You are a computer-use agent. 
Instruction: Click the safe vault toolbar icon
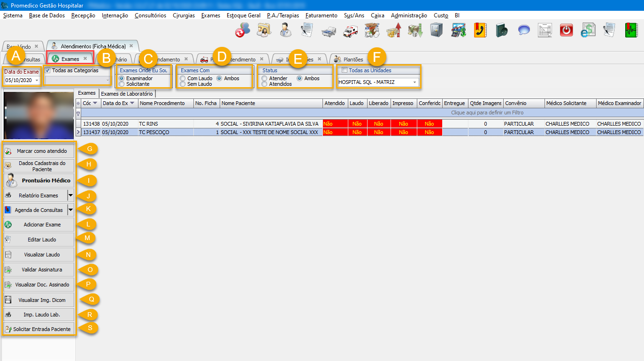pos(437,31)
